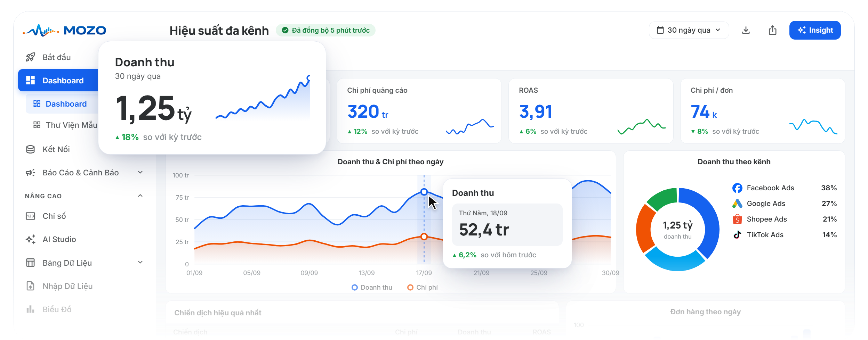Click the MOZO logo

click(x=65, y=30)
